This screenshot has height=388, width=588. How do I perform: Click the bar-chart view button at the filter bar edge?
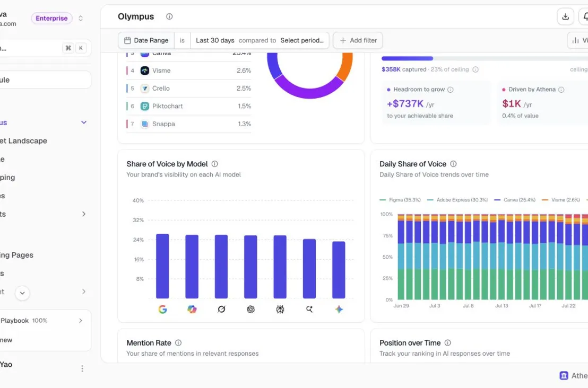pyautogui.click(x=578, y=40)
